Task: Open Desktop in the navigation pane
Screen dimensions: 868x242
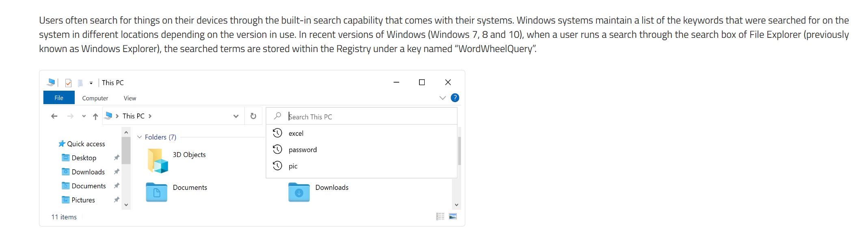Action: click(x=79, y=158)
